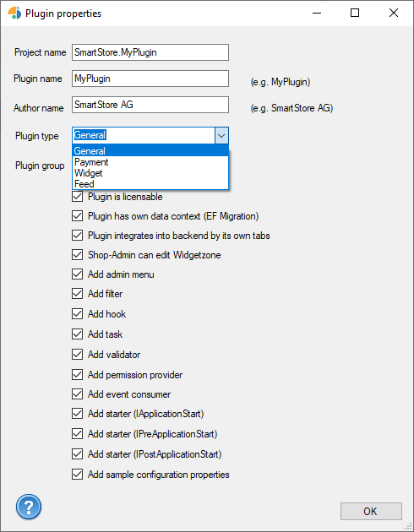Image resolution: width=414 pixels, height=532 pixels.
Task: Expand the Plugin type dropdown arrow
Action: [x=221, y=136]
